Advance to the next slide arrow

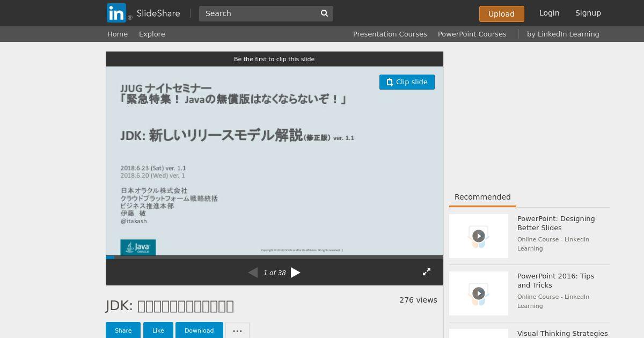(295, 273)
